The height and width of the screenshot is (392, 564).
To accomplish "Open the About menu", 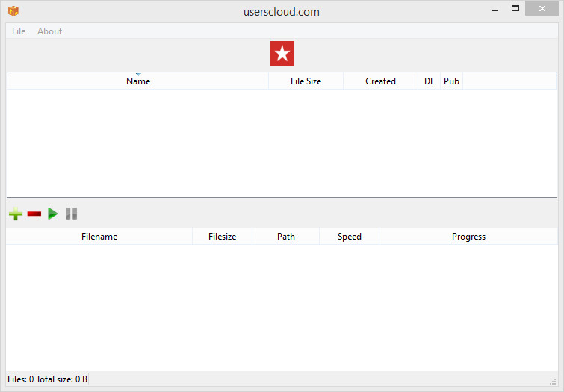I will (49, 31).
